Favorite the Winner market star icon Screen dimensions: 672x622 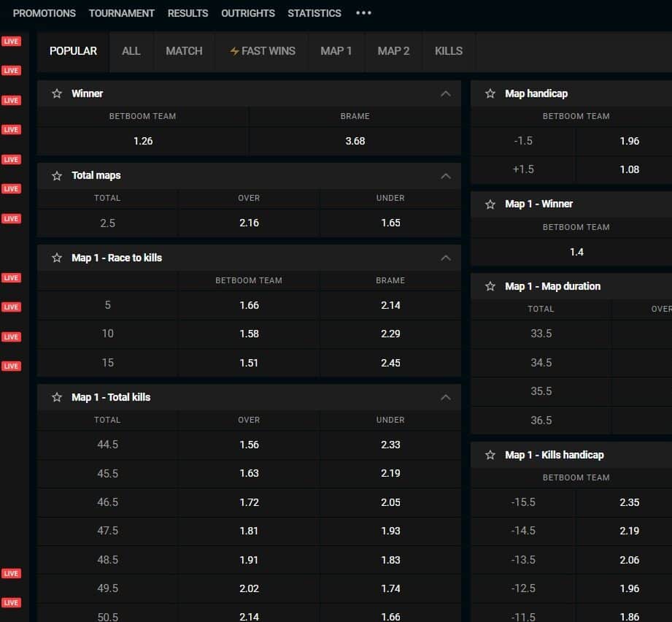click(57, 93)
